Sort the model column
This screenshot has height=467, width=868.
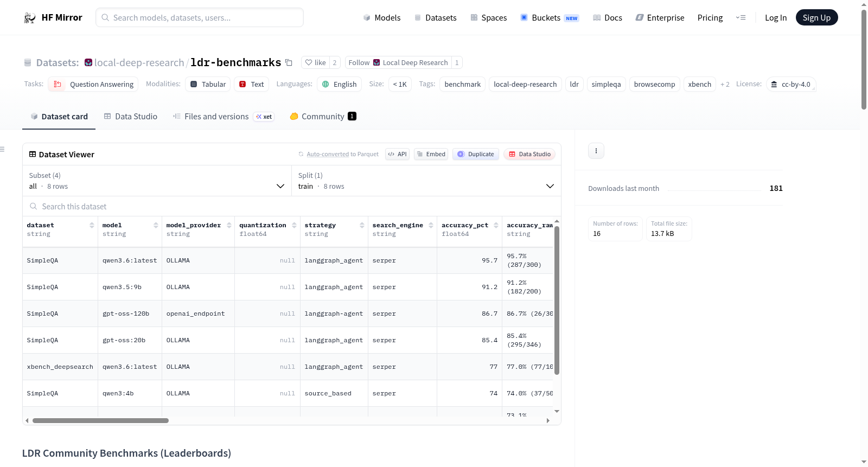pos(156,225)
